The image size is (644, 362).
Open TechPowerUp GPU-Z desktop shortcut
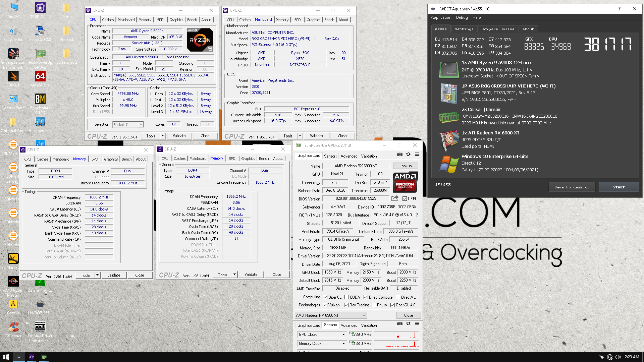[40, 59]
